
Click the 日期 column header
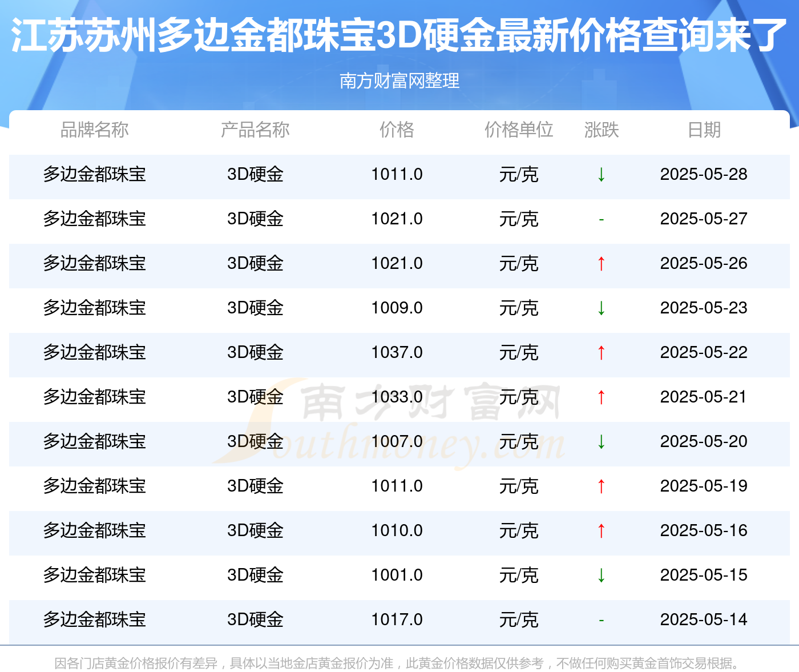(704, 130)
